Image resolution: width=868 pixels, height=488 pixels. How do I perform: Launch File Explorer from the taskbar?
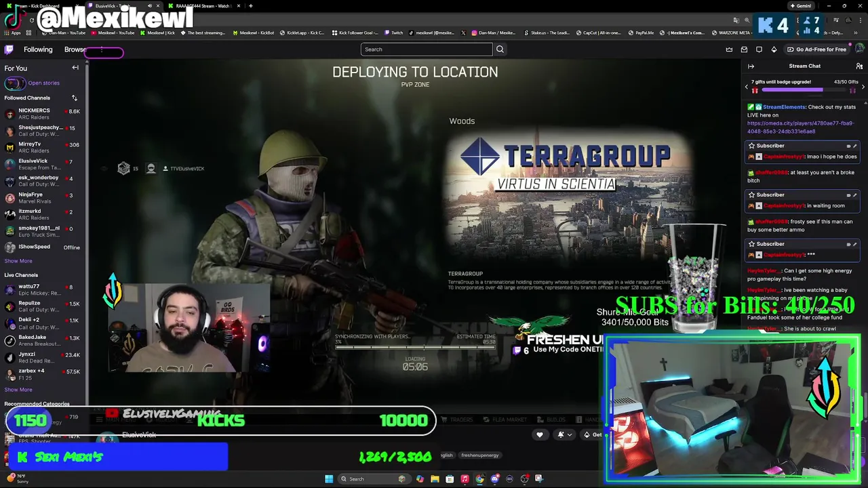tap(435, 479)
